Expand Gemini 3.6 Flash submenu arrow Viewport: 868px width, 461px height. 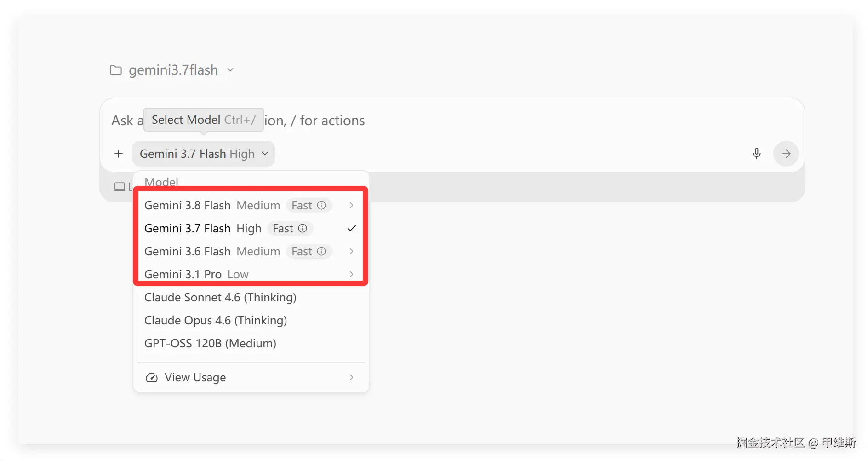pyautogui.click(x=351, y=251)
